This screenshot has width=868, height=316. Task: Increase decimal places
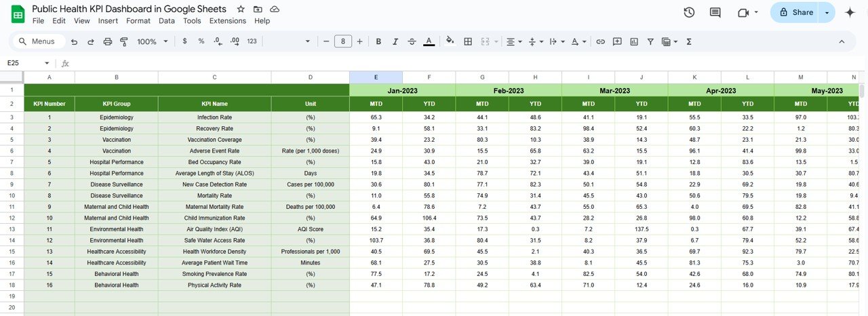(235, 41)
